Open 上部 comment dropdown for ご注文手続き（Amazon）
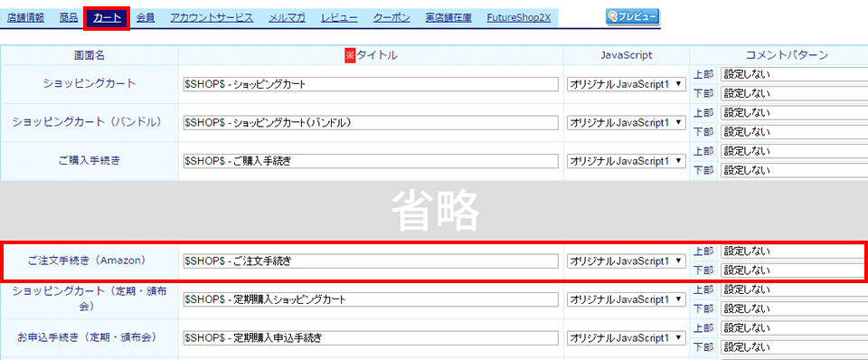 click(794, 251)
